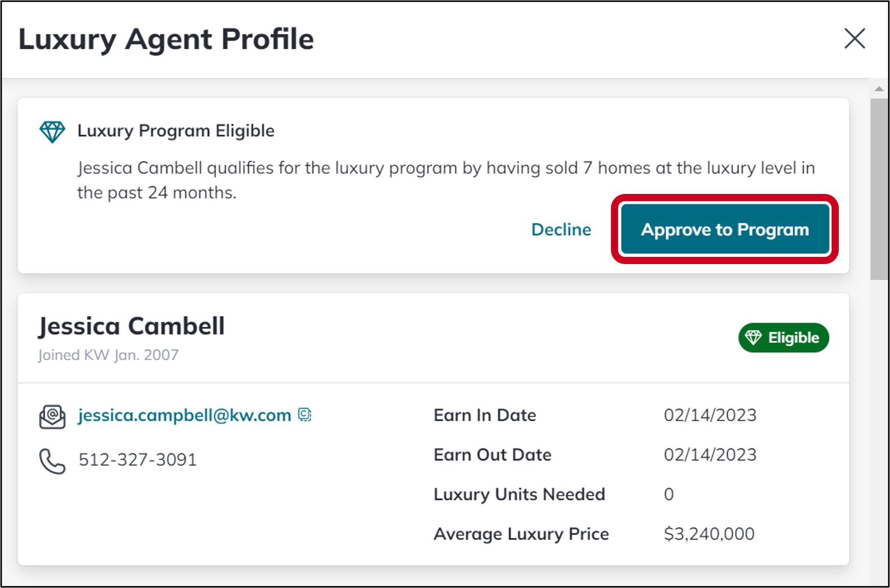Image resolution: width=890 pixels, height=588 pixels.
Task: Click the green Eligible status badge
Action: 783,338
